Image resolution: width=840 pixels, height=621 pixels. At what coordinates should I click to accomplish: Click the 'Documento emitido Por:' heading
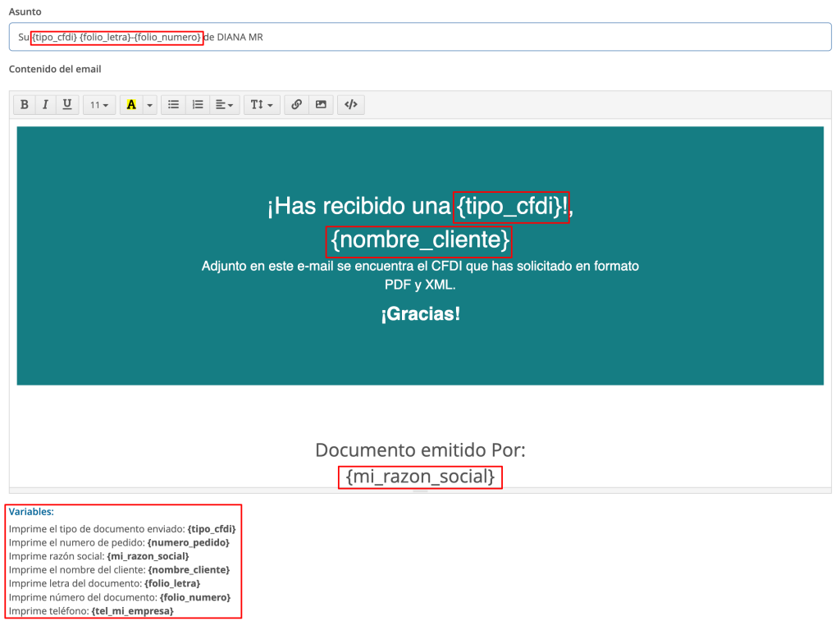click(420, 450)
